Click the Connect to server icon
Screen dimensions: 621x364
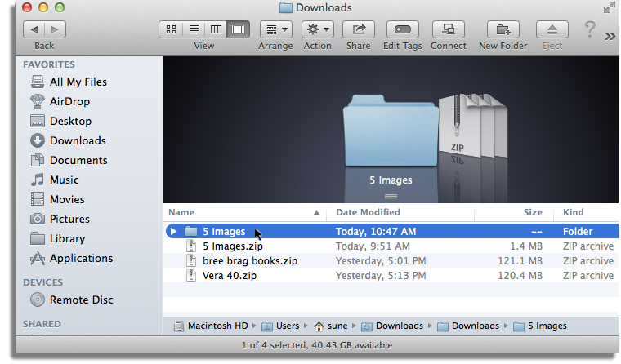click(x=449, y=29)
